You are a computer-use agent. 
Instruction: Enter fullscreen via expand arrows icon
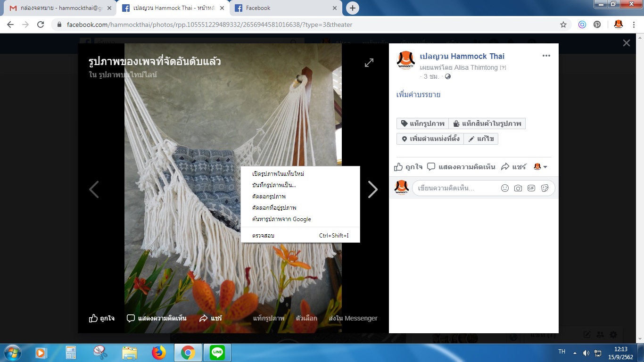pyautogui.click(x=369, y=63)
